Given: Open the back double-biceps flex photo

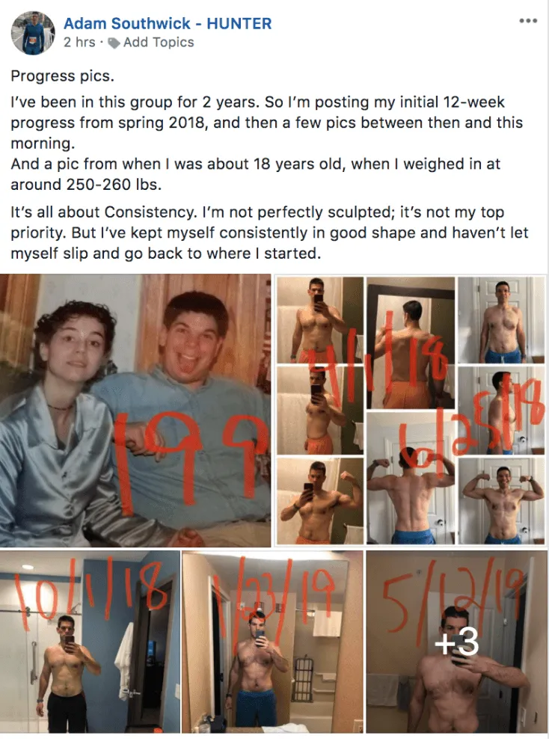Looking at the screenshot, I should [411, 479].
